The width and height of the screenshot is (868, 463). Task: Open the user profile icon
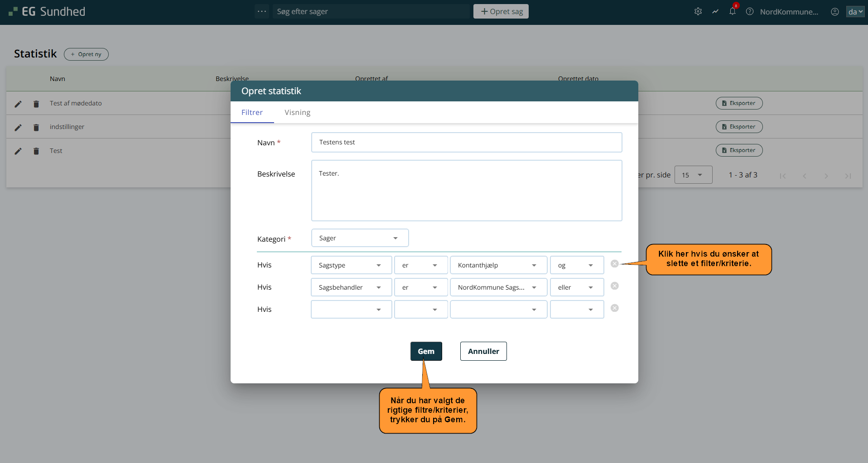[835, 12]
